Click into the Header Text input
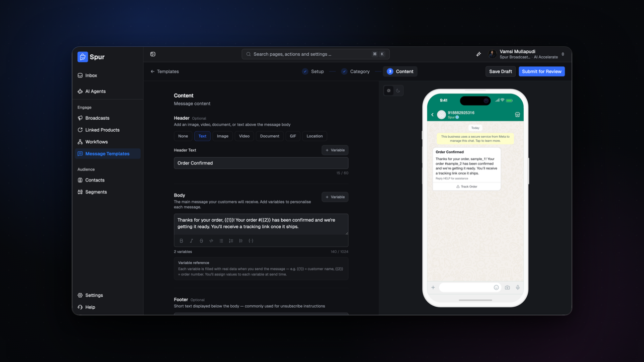644x362 pixels. point(261,163)
